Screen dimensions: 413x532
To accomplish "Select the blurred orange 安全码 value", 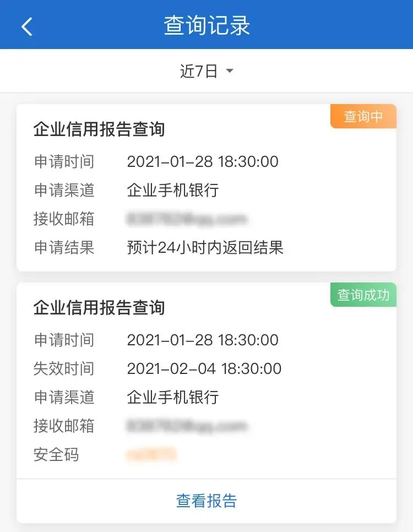I will (151, 455).
